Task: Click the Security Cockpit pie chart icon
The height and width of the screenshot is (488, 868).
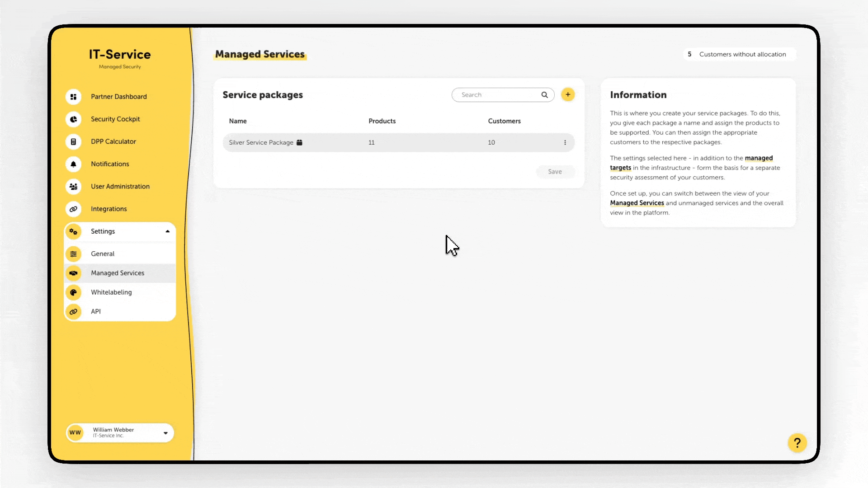Action: point(73,119)
